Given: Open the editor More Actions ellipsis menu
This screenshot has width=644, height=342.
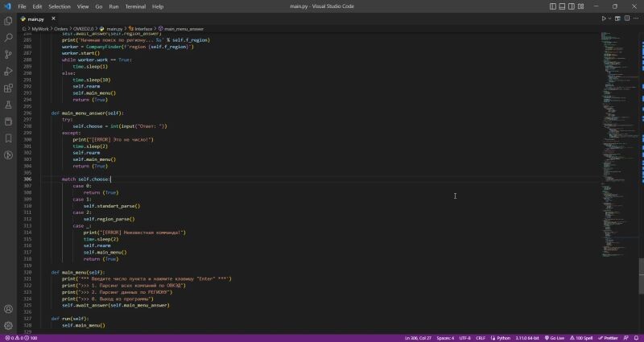Looking at the screenshot, I should click(x=636, y=18).
